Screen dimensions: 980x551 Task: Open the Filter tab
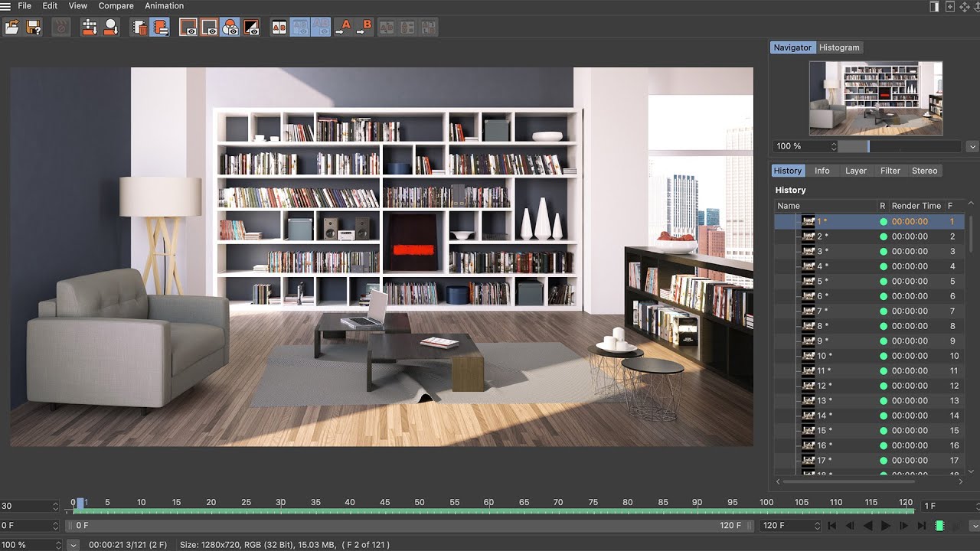(890, 171)
